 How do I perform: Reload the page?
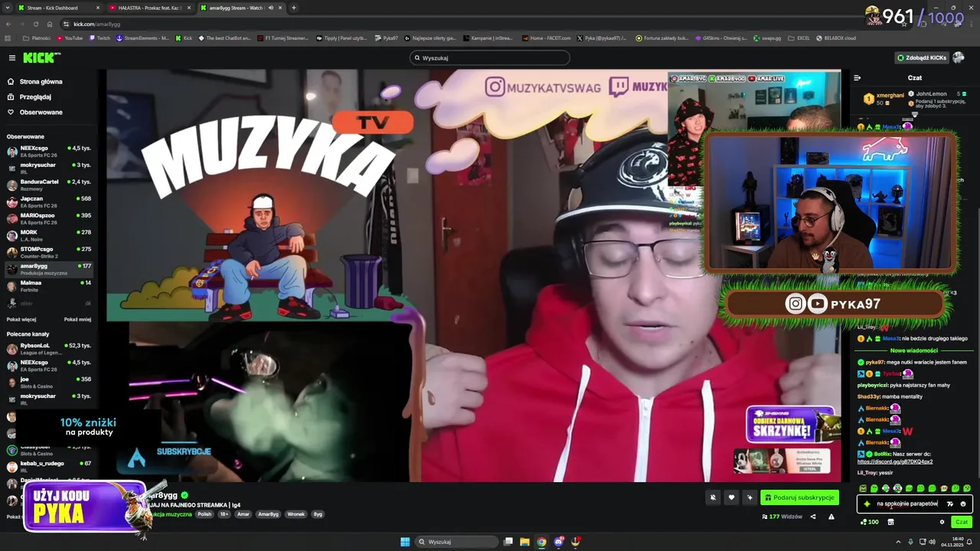tap(36, 24)
